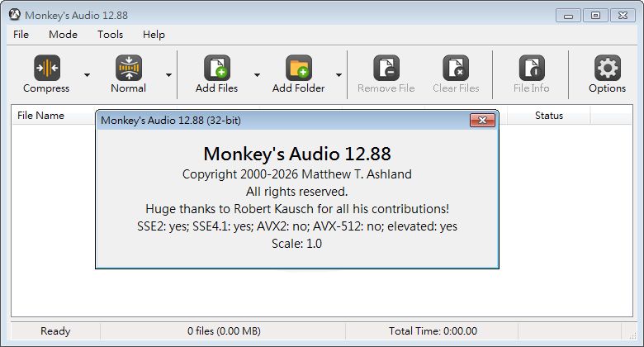Click the File Name column header

53,116
